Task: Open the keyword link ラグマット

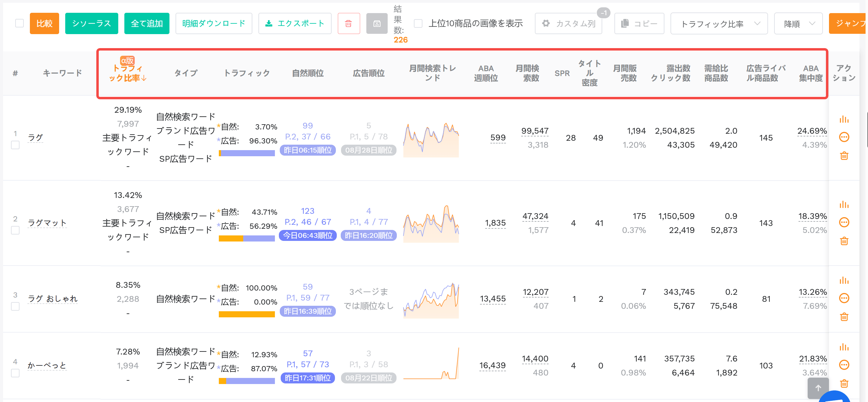Action: pos(47,223)
